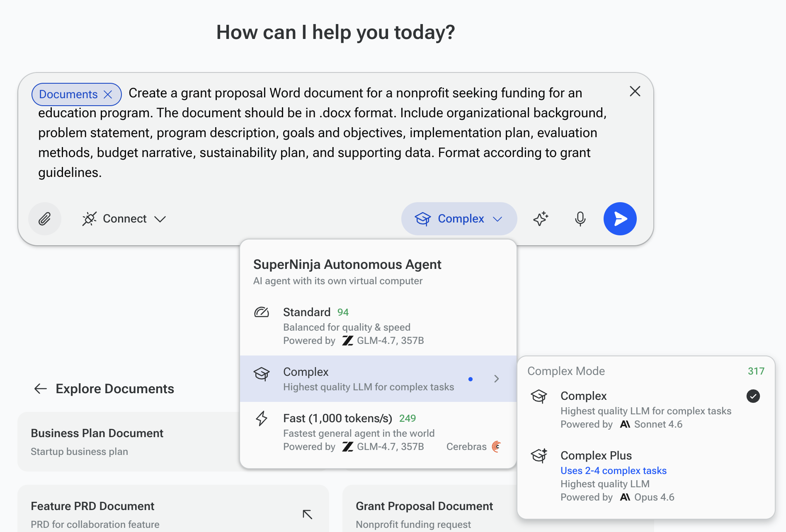Screen dimensions: 786x532
Task: Click the selected checkmark next to Complex
Action: coord(753,396)
